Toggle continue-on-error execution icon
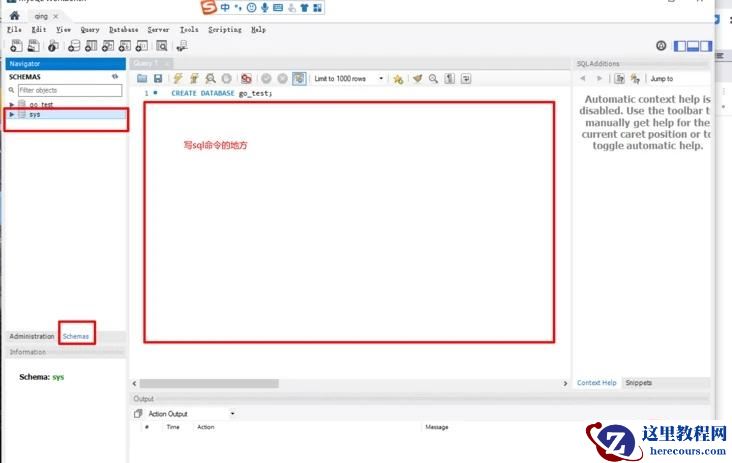The width and height of the screenshot is (732, 463). 246,79
